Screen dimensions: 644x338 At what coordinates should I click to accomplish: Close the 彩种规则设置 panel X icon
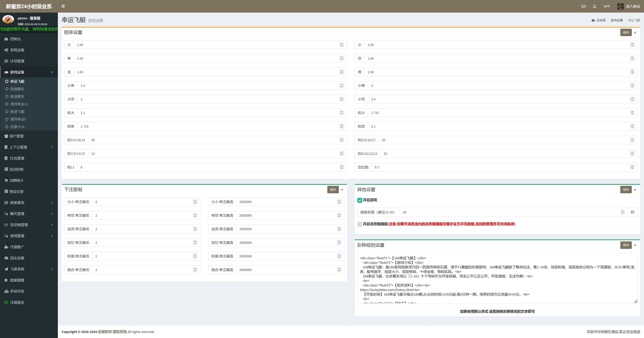635,245
